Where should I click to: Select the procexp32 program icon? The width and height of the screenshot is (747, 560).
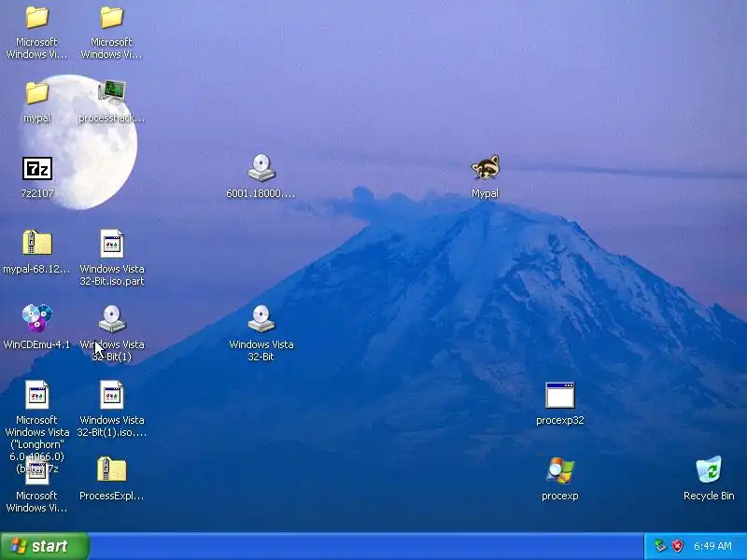coord(559,395)
